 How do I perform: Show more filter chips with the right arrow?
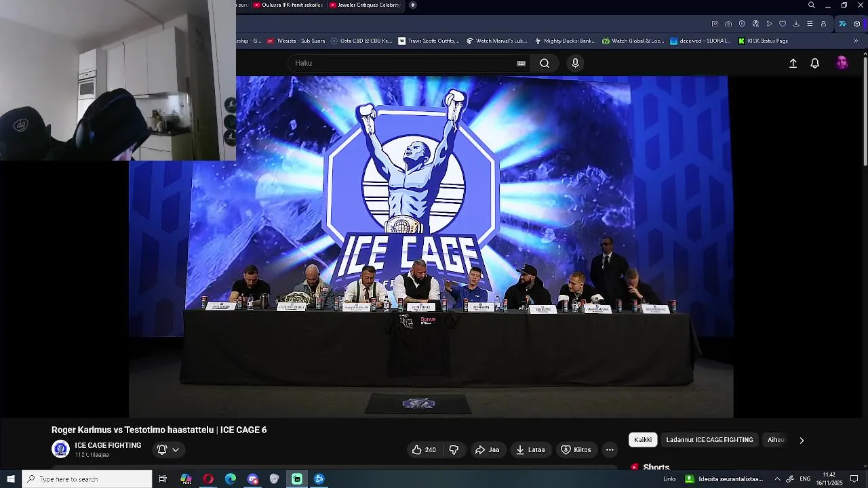(802, 441)
